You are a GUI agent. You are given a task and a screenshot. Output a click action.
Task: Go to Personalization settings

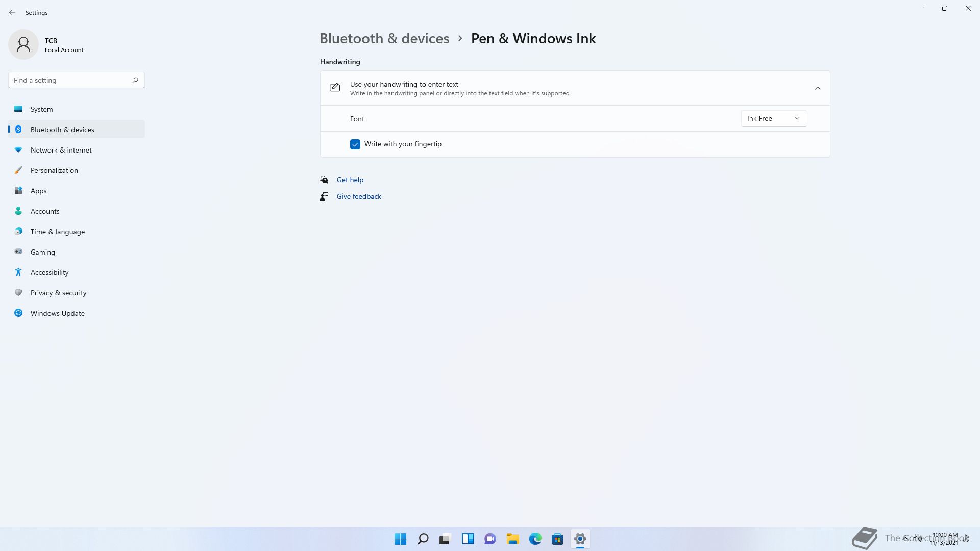coord(77,170)
